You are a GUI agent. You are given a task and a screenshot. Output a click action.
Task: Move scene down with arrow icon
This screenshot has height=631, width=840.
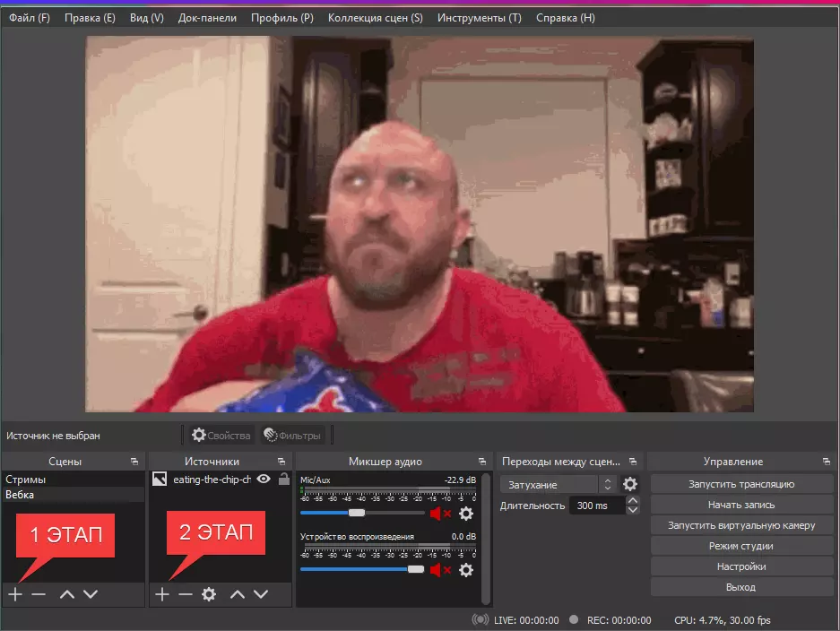91,594
